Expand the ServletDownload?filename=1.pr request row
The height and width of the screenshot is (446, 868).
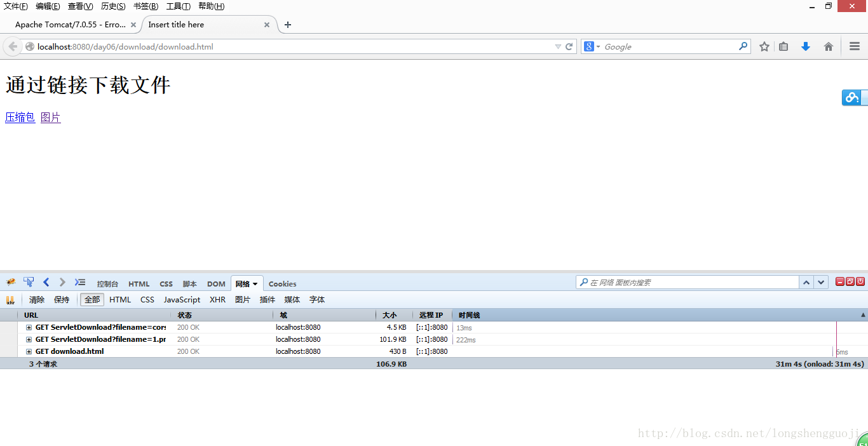tap(29, 339)
